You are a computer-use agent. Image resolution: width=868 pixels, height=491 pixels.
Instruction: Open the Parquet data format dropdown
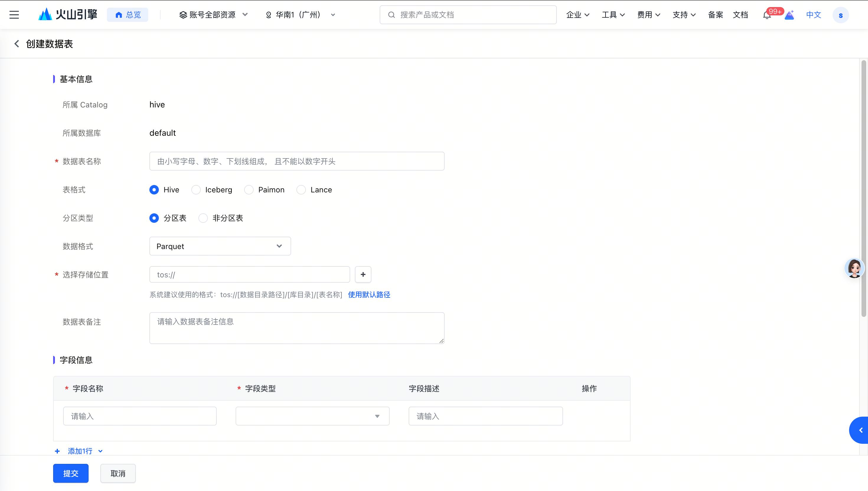coord(220,246)
